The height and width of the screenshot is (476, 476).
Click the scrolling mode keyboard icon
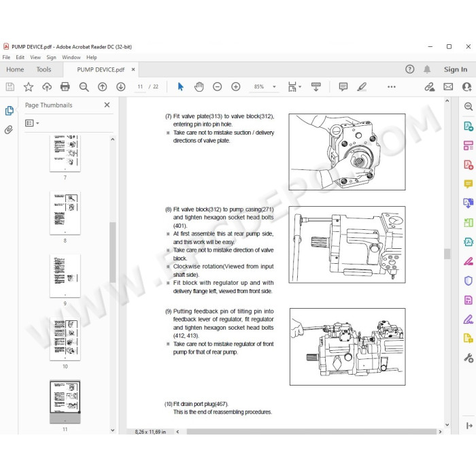(316, 87)
